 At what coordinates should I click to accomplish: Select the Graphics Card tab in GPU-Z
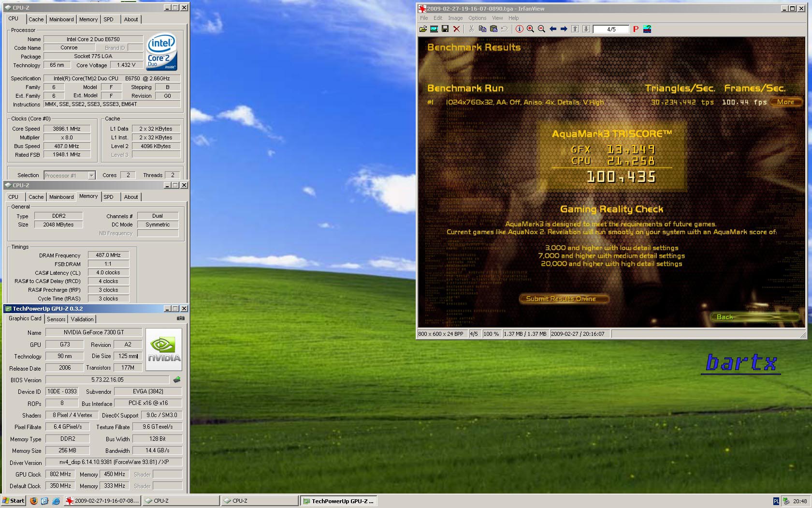[x=25, y=318]
